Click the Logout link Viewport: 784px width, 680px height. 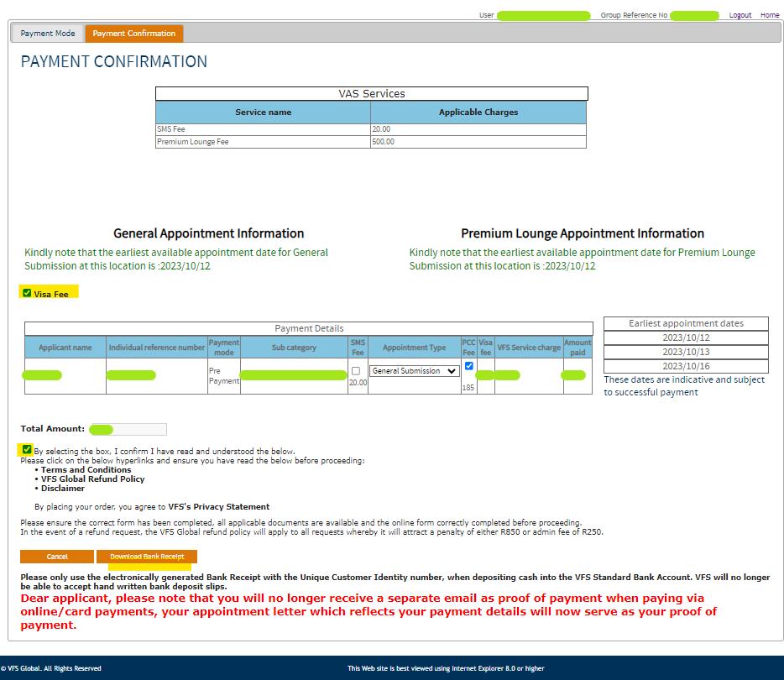coord(740,15)
